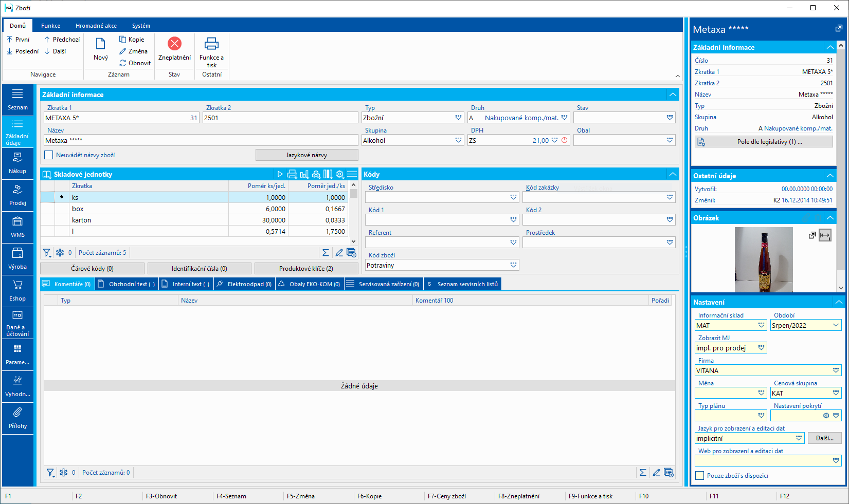
Task: Open Funkce a tisk printer icon
Action: click(x=211, y=44)
